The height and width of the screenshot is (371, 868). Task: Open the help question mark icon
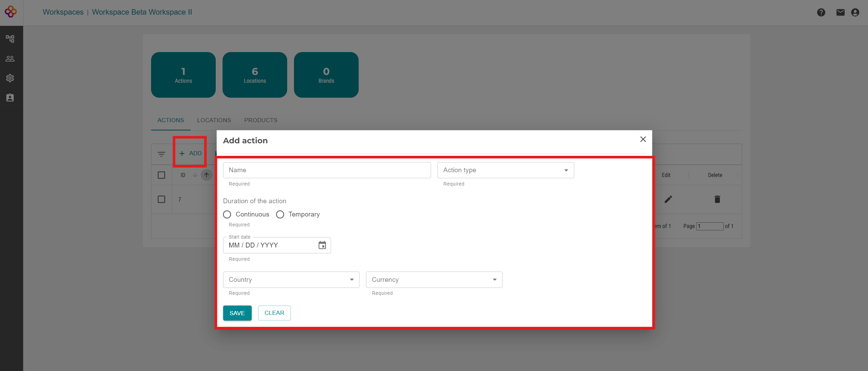click(x=821, y=13)
